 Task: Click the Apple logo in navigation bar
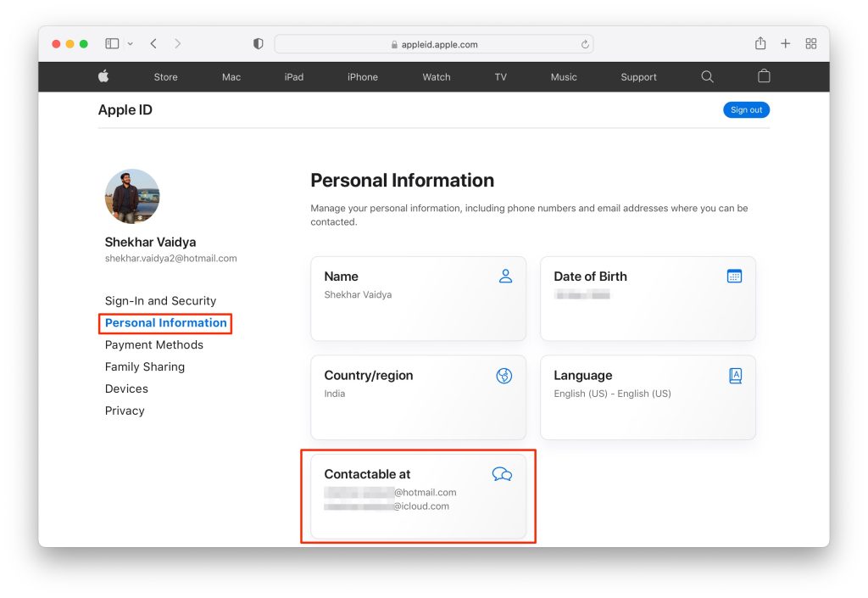point(103,76)
